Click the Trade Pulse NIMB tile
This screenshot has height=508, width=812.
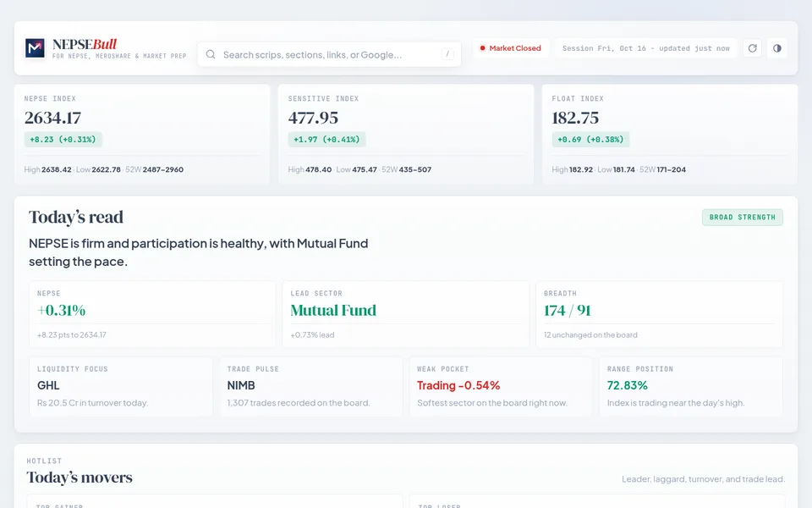[x=311, y=387]
